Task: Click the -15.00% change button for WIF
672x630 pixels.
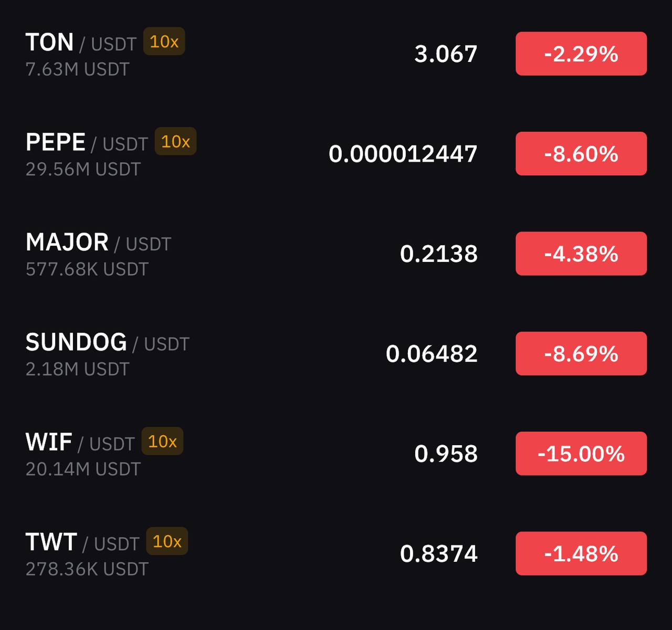Action: (581, 454)
